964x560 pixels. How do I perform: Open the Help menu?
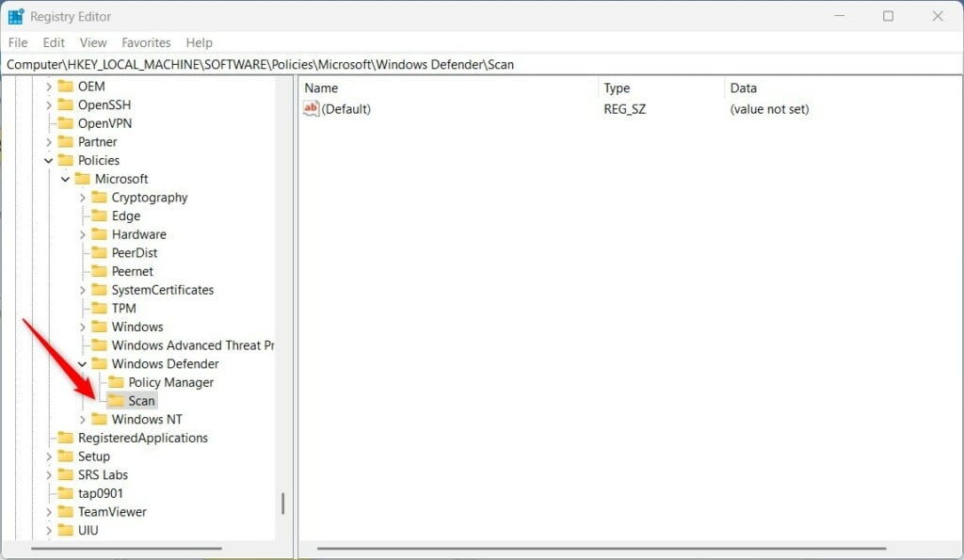(200, 42)
